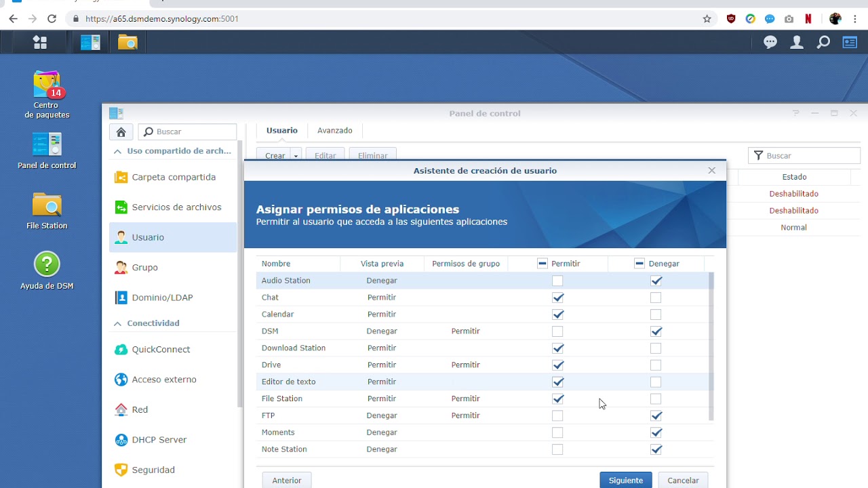Click Anterior button

287,480
